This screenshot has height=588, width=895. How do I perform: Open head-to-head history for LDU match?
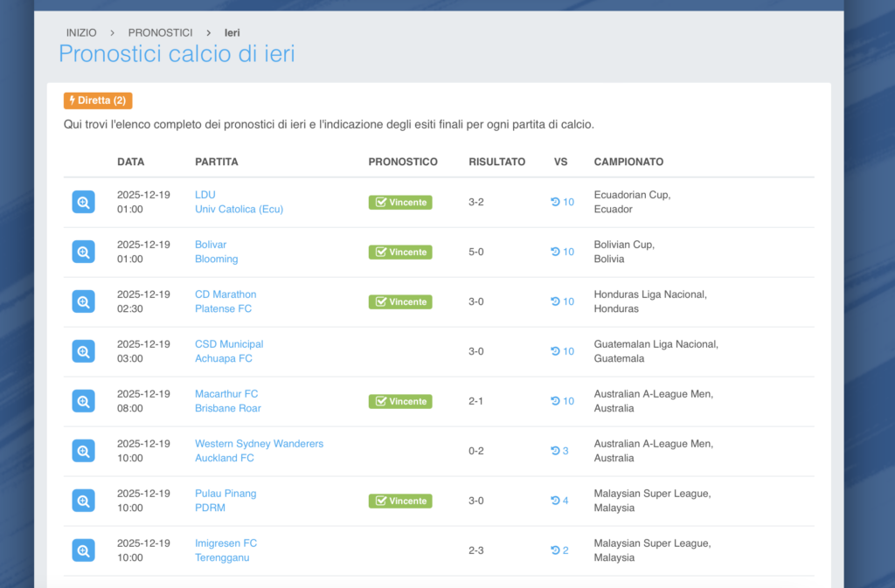coord(562,202)
